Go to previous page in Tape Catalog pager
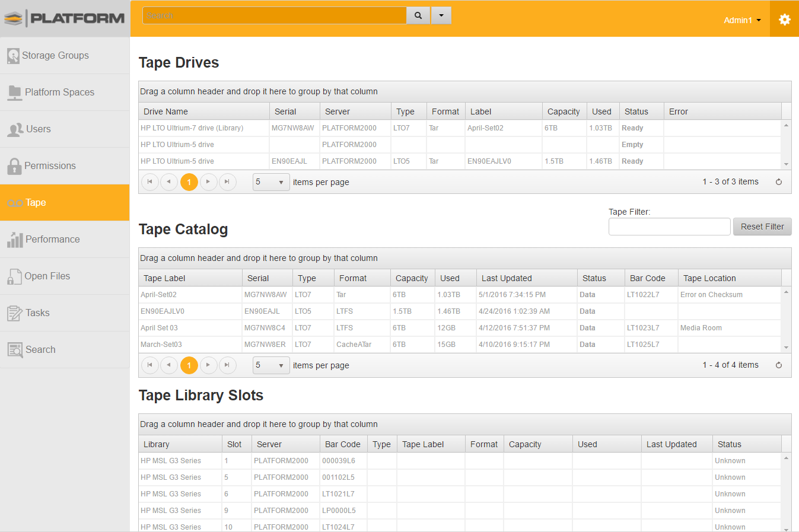 point(169,365)
